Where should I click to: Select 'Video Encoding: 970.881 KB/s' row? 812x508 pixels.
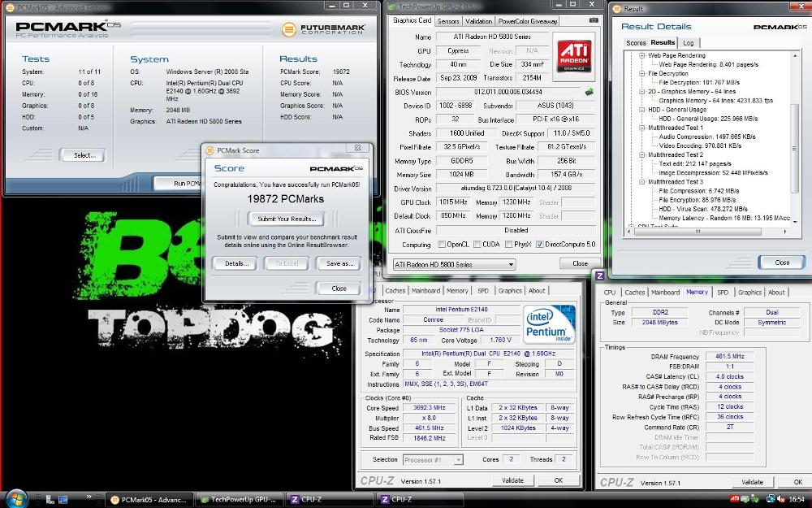(x=700, y=145)
